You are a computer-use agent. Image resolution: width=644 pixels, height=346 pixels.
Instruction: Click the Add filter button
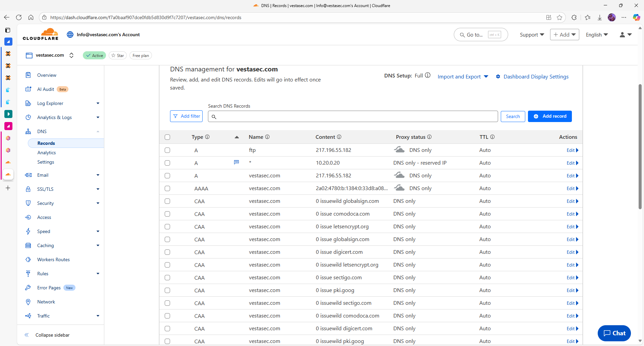(186, 116)
